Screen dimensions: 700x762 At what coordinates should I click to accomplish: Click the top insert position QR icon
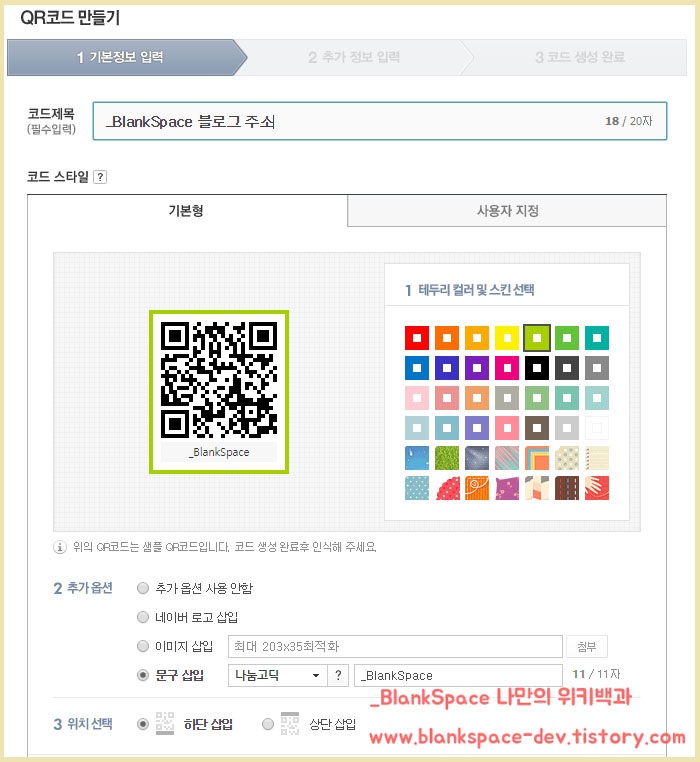point(290,723)
